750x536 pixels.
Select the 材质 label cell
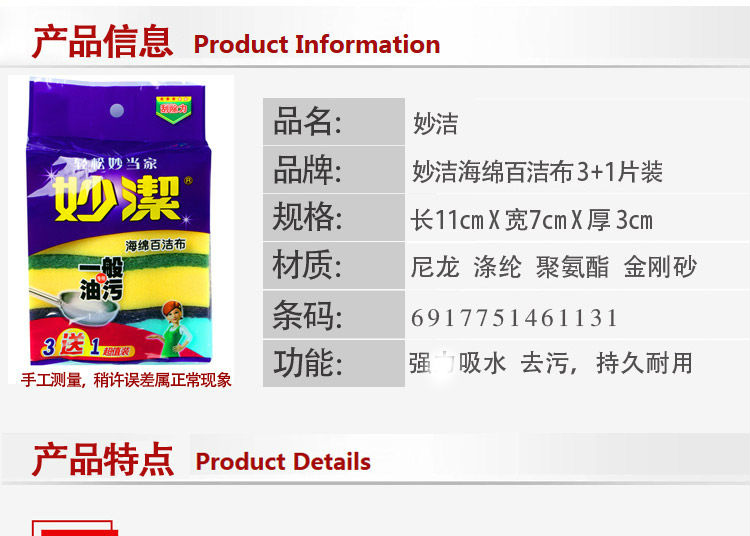click(x=334, y=265)
